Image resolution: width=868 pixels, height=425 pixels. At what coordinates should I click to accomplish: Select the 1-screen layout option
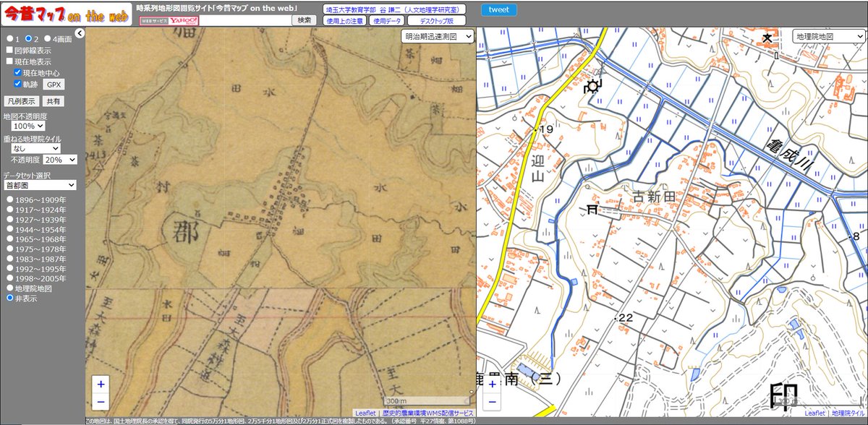[x=9, y=39]
